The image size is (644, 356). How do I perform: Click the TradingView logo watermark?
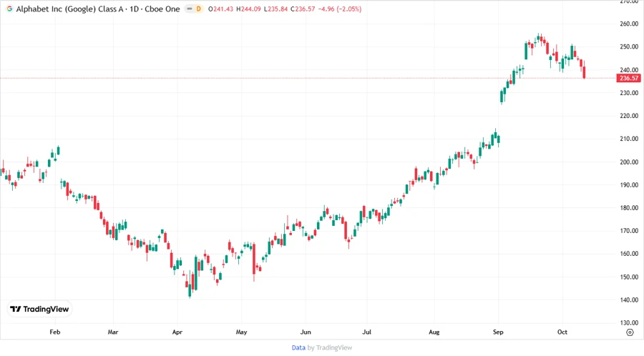39,309
